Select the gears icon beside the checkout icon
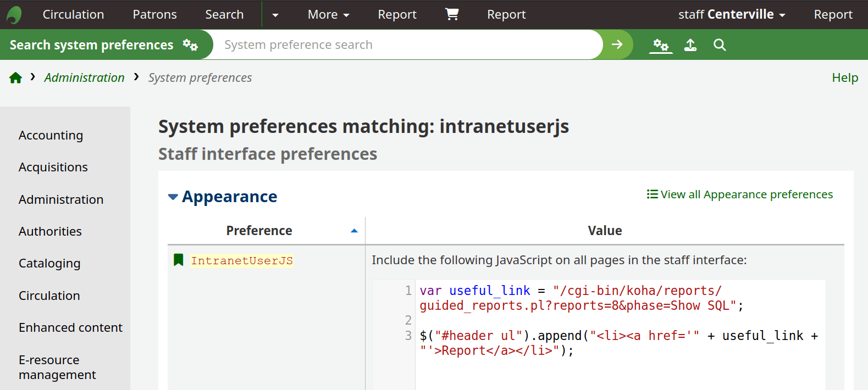The width and height of the screenshot is (868, 390). tap(660, 45)
